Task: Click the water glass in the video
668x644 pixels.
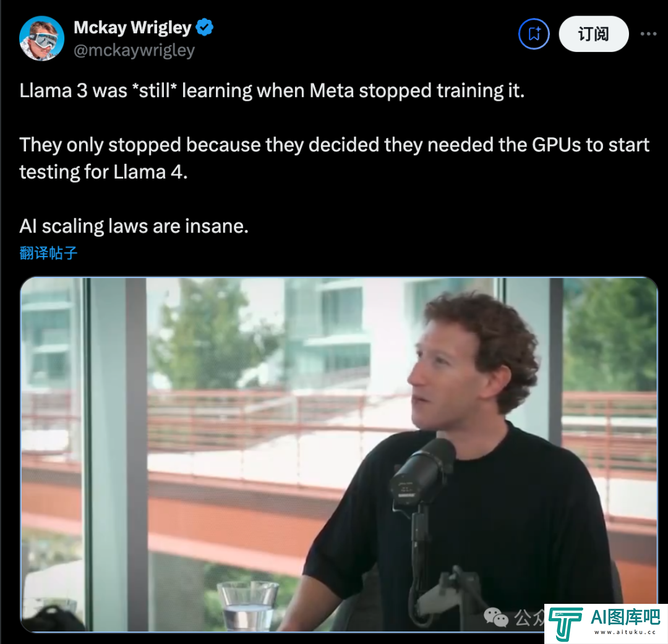Action: tap(248, 605)
